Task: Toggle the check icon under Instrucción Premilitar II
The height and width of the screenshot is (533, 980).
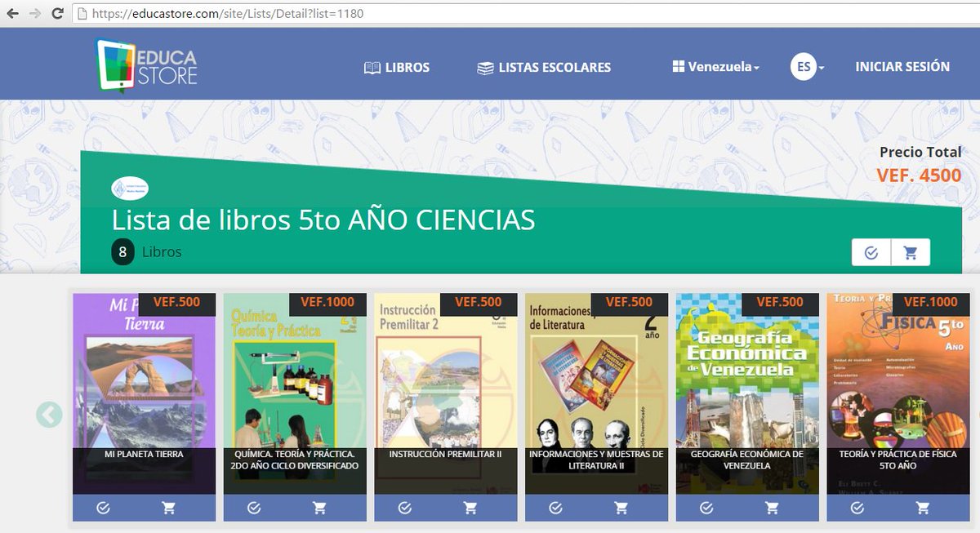Action: [x=405, y=508]
